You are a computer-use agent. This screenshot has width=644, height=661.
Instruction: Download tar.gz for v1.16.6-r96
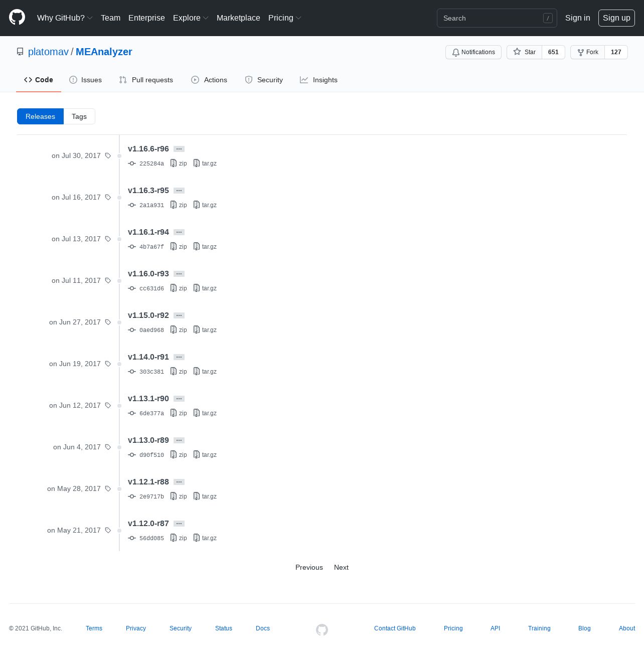(x=205, y=163)
